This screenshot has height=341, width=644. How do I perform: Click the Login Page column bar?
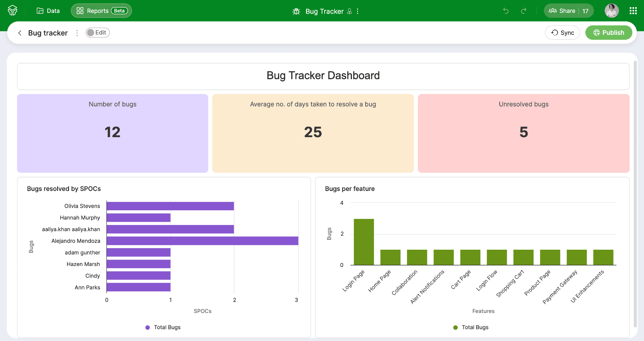pos(364,242)
